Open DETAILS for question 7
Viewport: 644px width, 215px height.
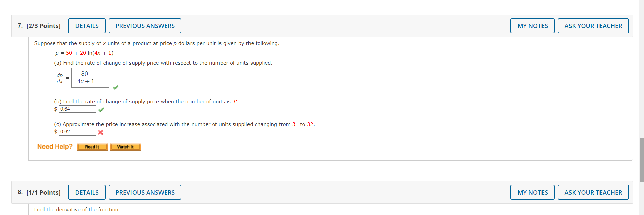click(87, 26)
